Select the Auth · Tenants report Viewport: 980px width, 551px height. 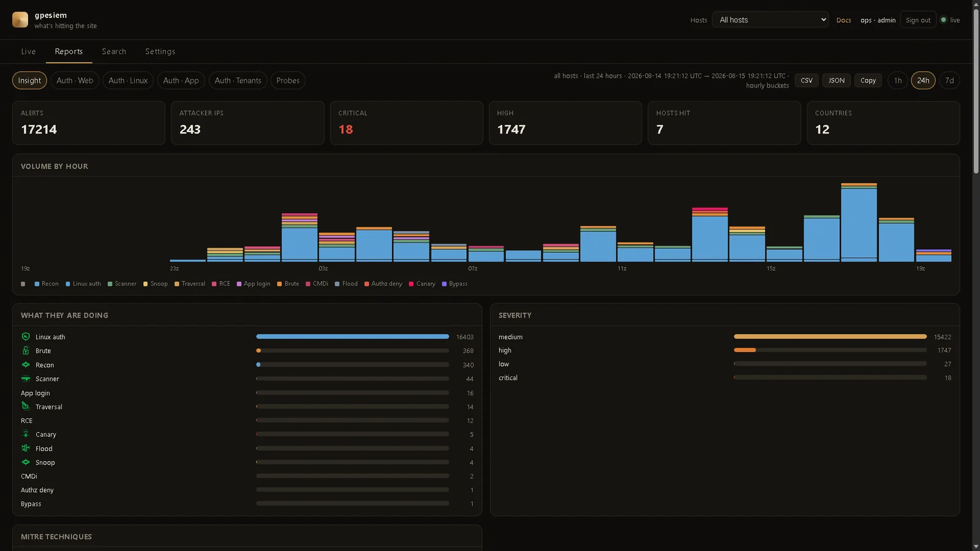coord(238,80)
